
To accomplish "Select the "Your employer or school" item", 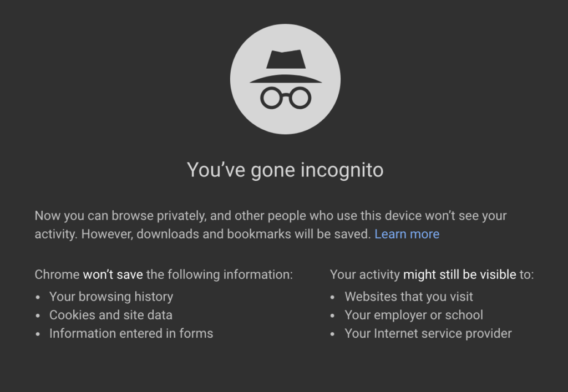I will pos(414,315).
